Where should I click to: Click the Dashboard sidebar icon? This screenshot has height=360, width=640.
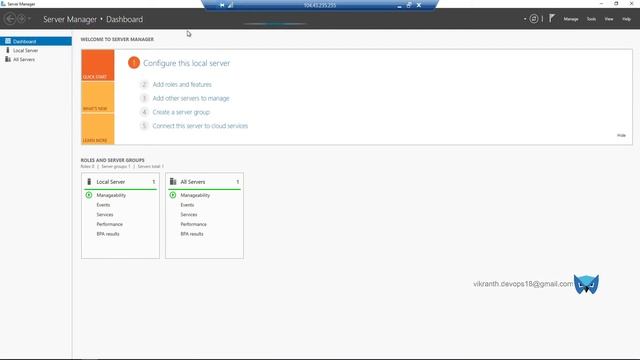coord(8,41)
